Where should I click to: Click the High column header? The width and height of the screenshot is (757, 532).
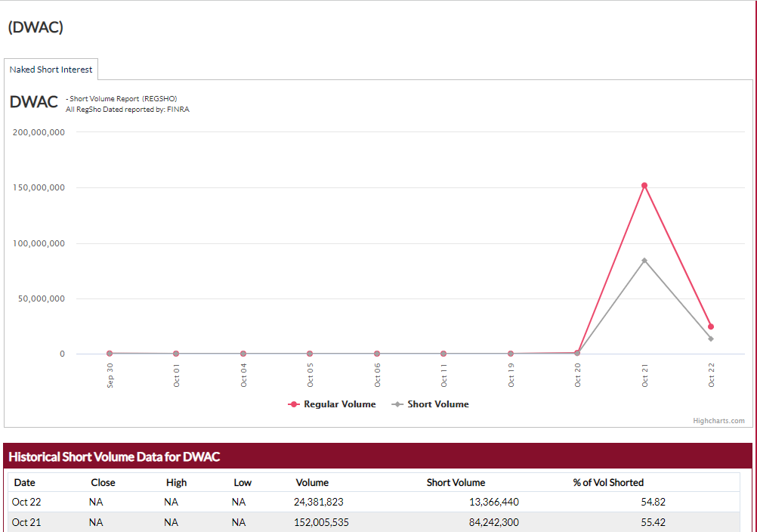[176, 482]
